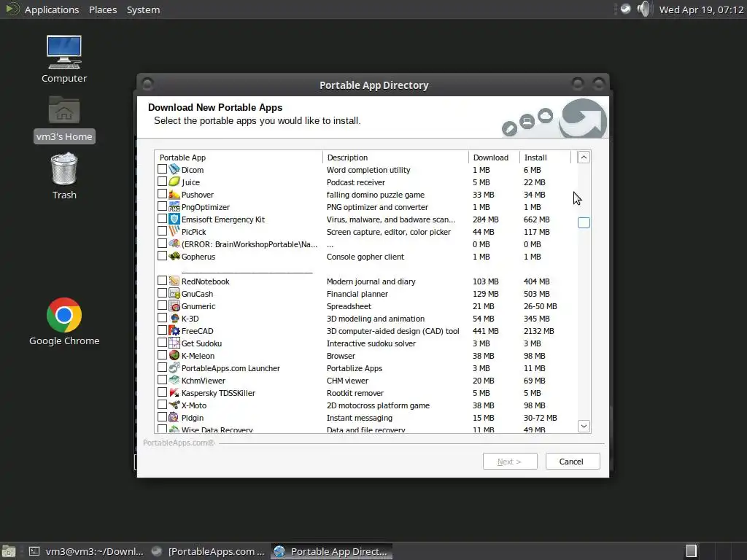Click the Cancel button
This screenshot has width=747, height=560.
click(572, 462)
